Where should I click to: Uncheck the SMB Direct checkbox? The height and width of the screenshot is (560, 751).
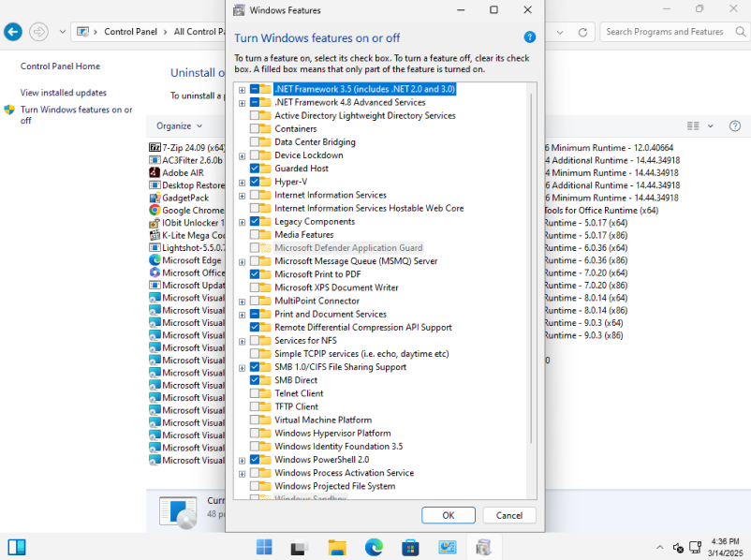click(255, 380)
